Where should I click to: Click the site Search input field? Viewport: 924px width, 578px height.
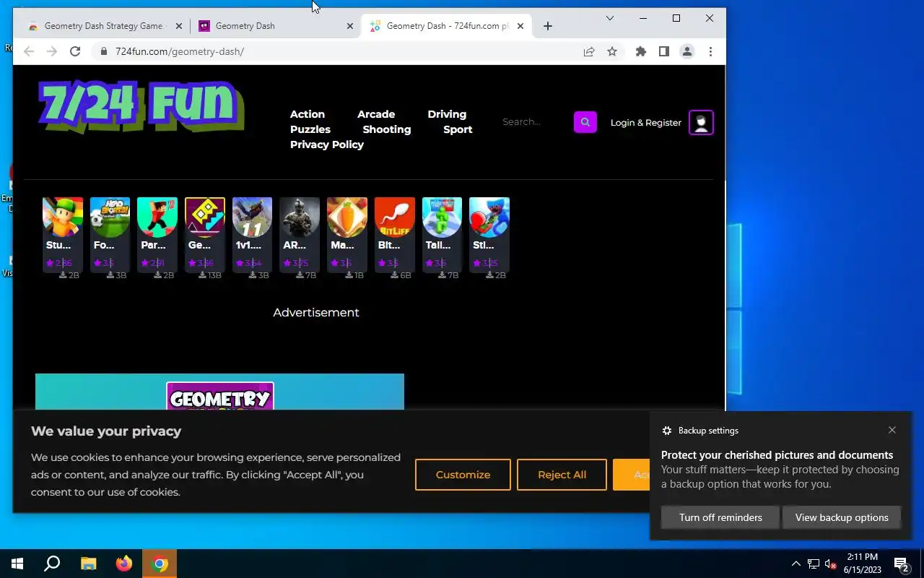click(x=533, y=122)
